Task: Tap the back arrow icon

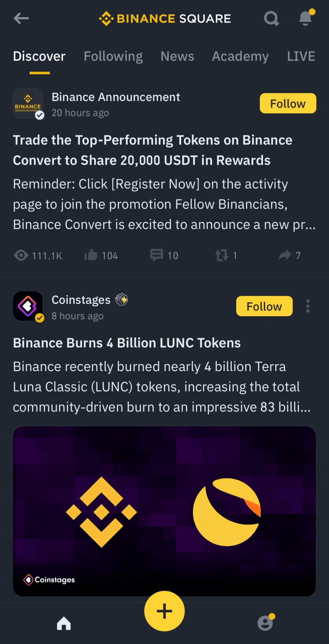Action: tap(21, 18)
